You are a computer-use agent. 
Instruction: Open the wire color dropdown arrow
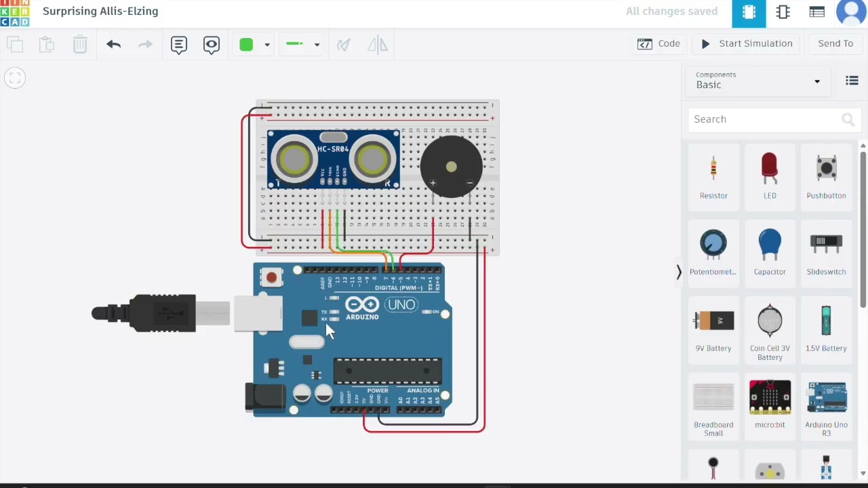[x=267, y=45]
